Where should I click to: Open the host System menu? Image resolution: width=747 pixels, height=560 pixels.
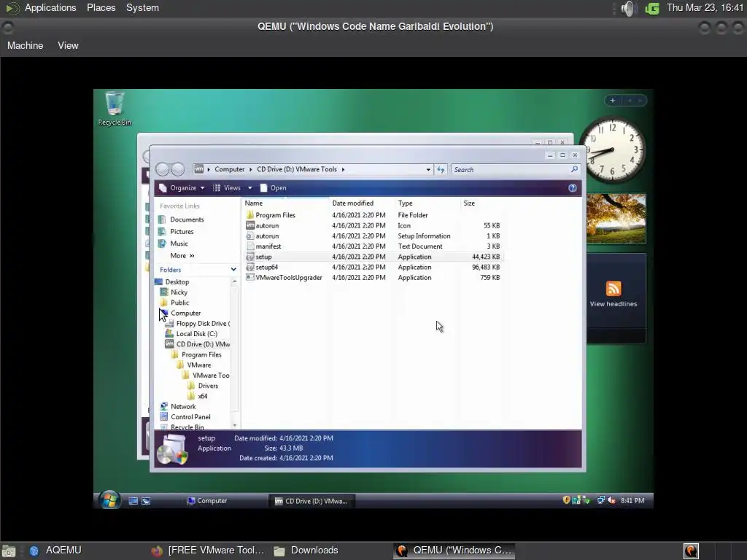[142, 8]
